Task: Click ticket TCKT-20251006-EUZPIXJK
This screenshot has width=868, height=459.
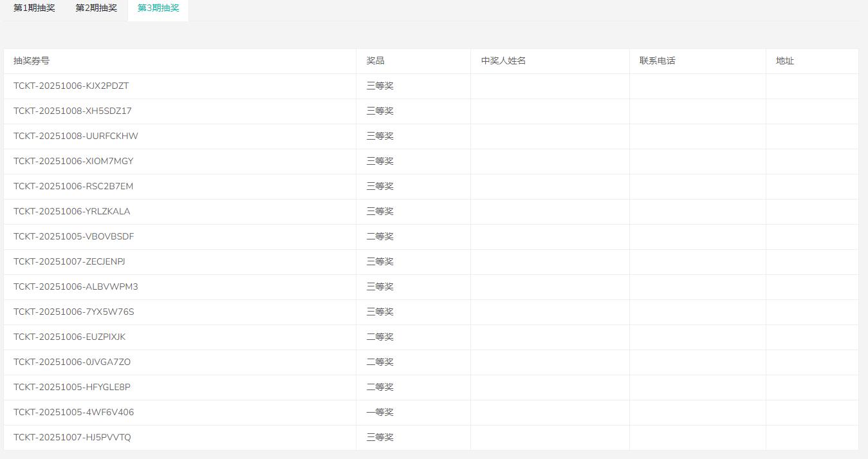Action: coord(69,337)
